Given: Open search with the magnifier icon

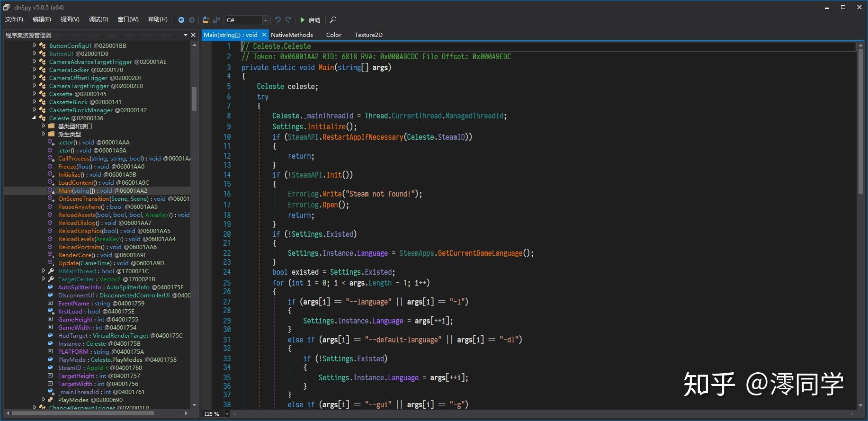Looking at the screenshot, I should 333,20.
